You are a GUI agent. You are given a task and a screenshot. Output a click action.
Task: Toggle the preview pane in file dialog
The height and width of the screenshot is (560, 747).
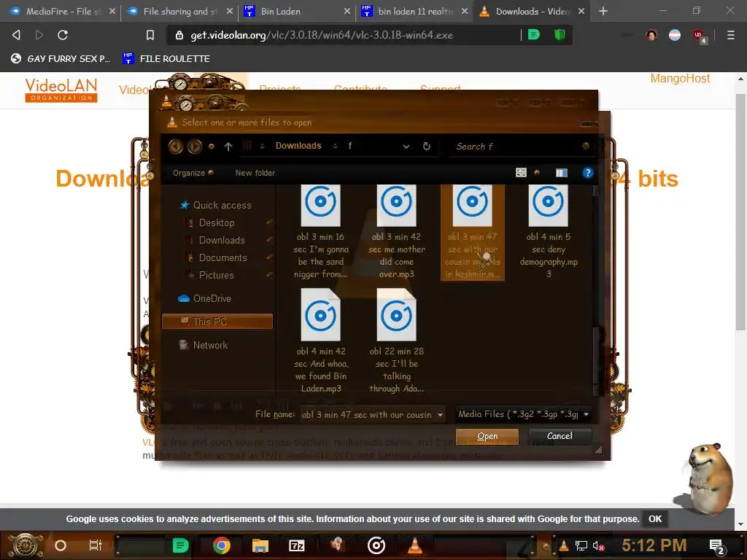pos(562,173)
